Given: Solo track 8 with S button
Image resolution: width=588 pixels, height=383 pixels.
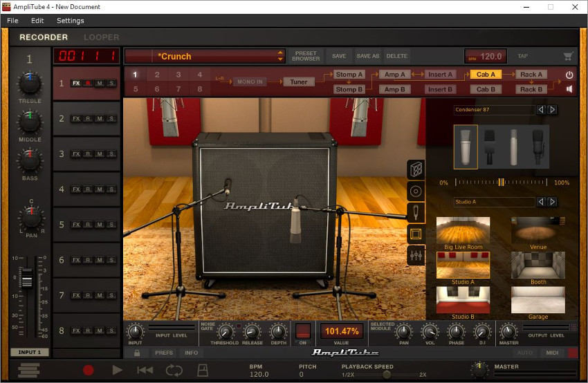Looking at the screenshot, I should point(111,331).
